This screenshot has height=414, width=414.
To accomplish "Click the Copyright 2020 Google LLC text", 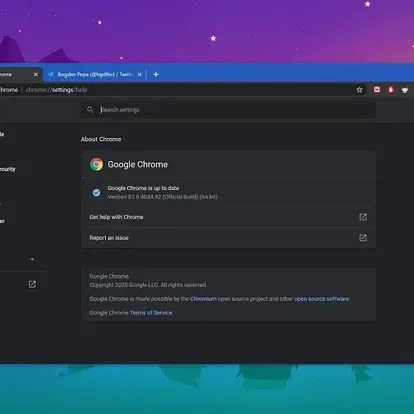I will pyautogui.click(x=148, y=285).
